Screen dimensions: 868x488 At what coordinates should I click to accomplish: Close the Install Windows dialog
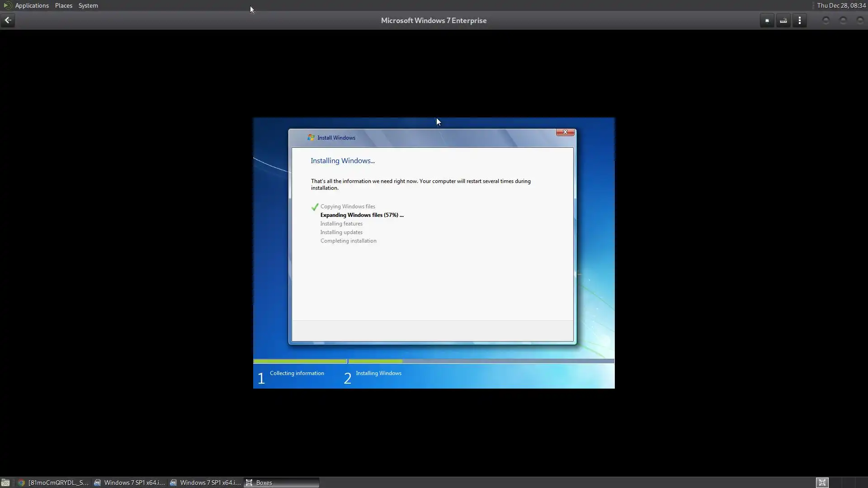565,132
